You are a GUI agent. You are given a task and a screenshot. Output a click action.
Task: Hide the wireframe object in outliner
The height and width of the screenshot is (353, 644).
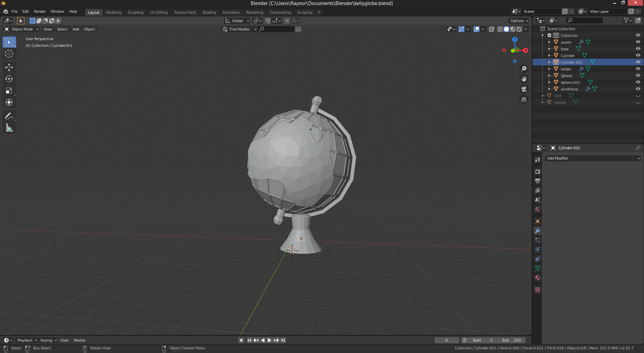(x=638, y=89)
